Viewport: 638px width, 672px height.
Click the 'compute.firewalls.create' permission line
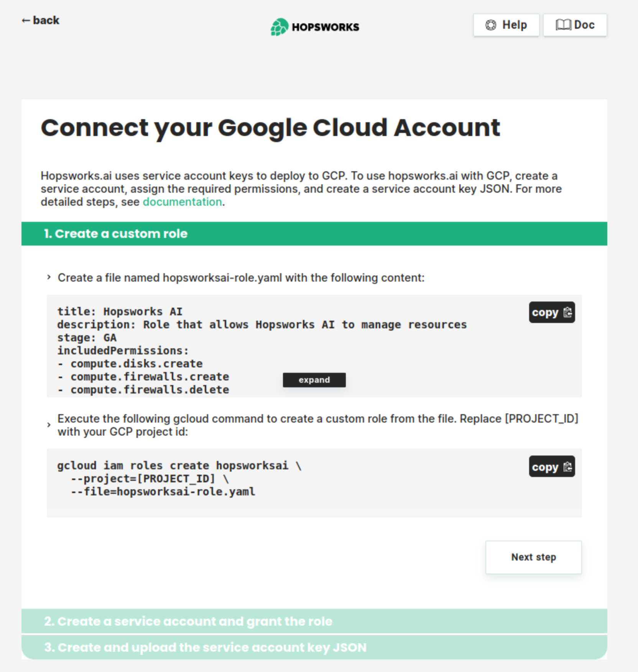143,377
